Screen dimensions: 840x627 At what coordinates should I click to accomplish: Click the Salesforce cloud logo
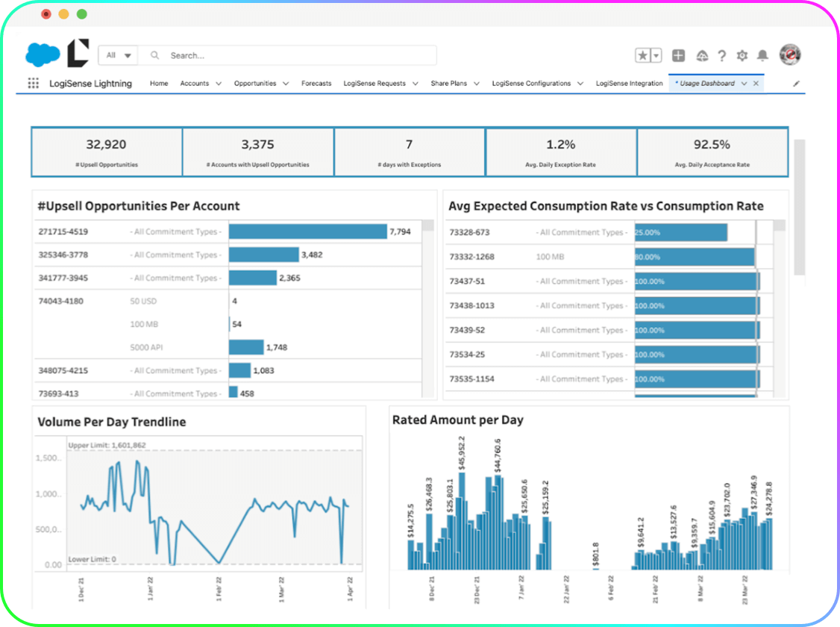(x=43, y=54)
